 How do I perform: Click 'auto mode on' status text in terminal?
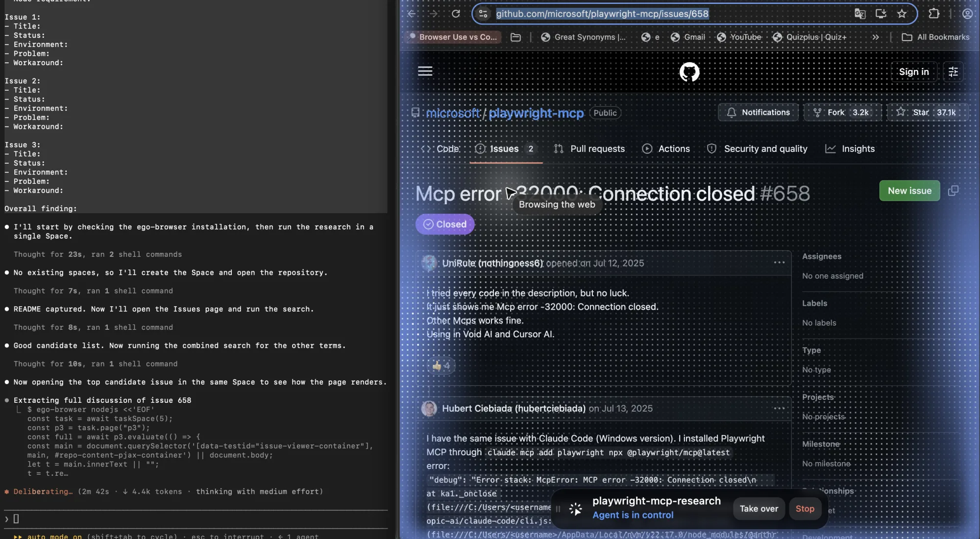pos(54,536)
